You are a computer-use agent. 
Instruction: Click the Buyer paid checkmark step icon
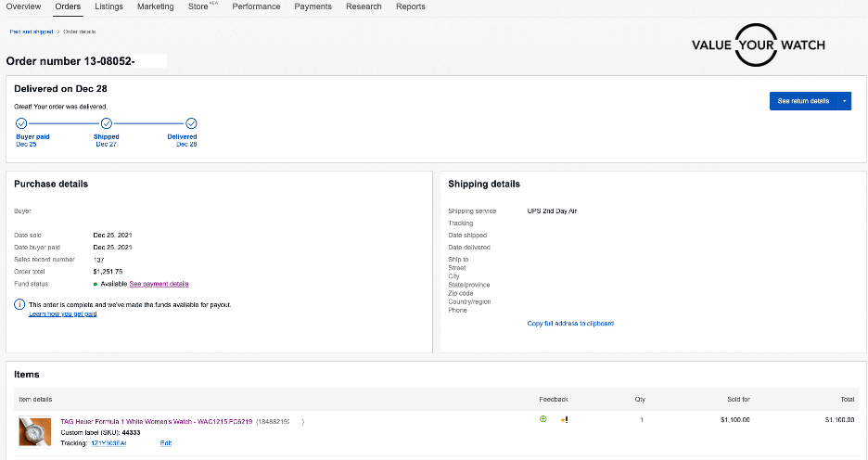tap(21, 122)
